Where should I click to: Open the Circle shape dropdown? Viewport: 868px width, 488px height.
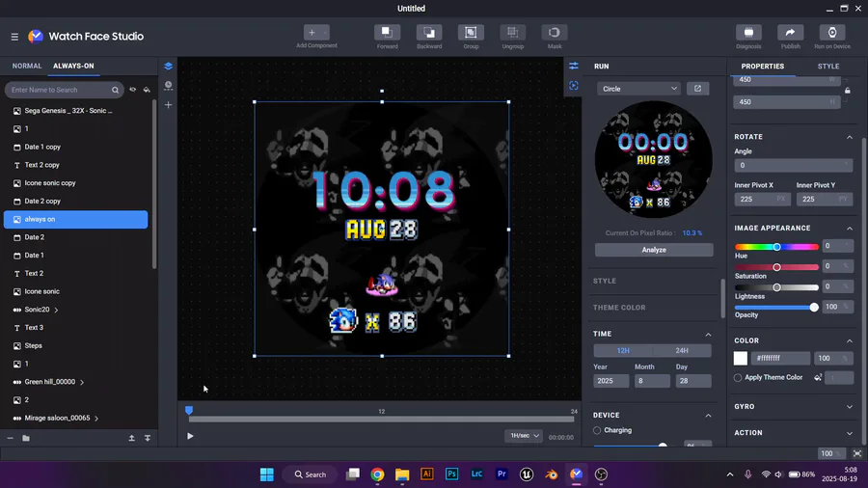pyautogui.click(x=638, y=89)
